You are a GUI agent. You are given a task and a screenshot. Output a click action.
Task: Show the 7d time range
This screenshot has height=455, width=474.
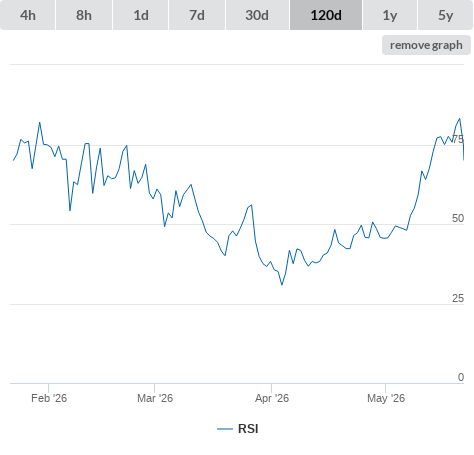click(x=197, y=15)
